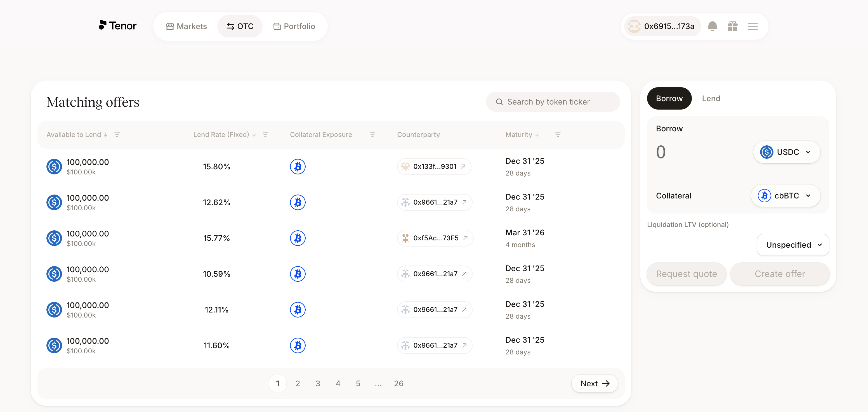This screenshot has width=868, height=412.
Task: Open the Unspecified liquidation LTV dropdown
Action: point(792,245)
